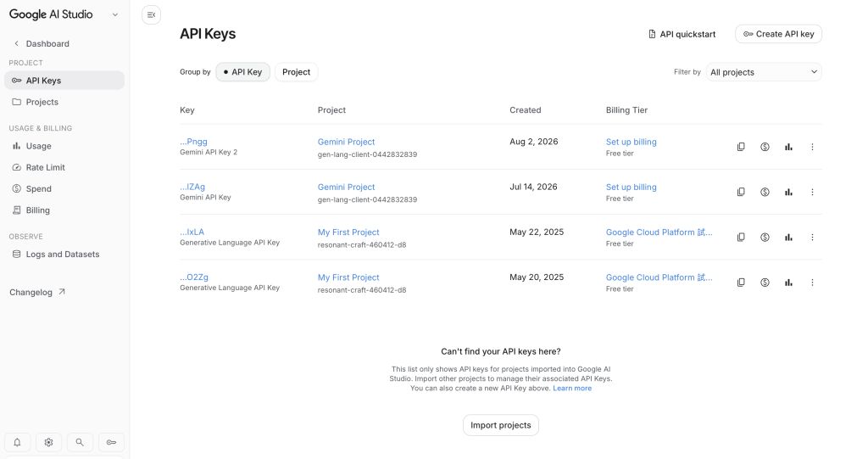This screenshot has width=868, height=459.
Task: Open more options menu for ...O2Zg key
Action: click(x=812, y=283)
